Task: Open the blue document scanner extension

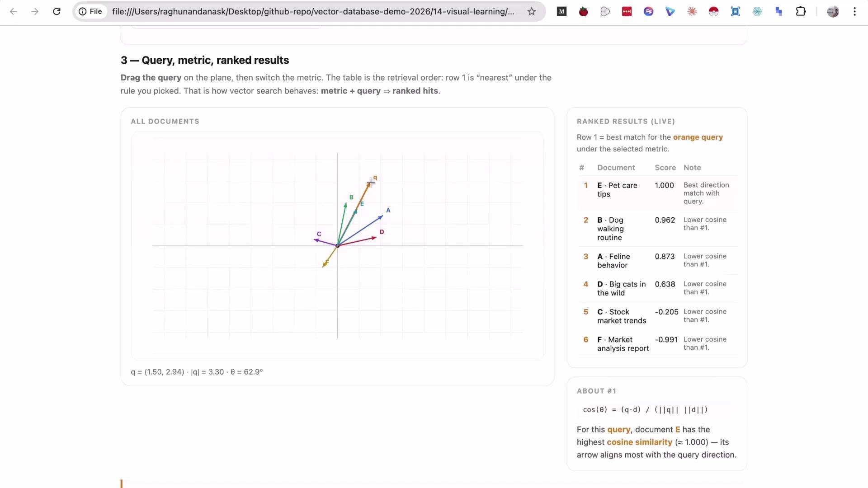Action: 735,12
